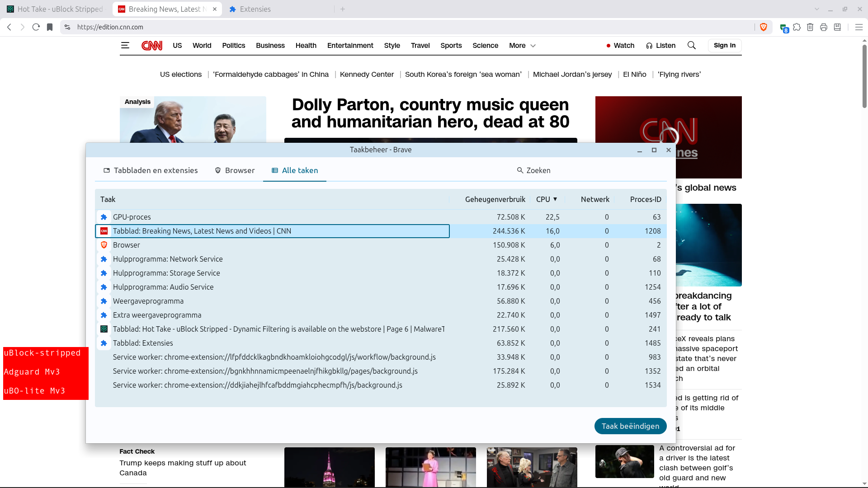Open the El Niño trending link

pyautogui.click(x=635, y=75)
